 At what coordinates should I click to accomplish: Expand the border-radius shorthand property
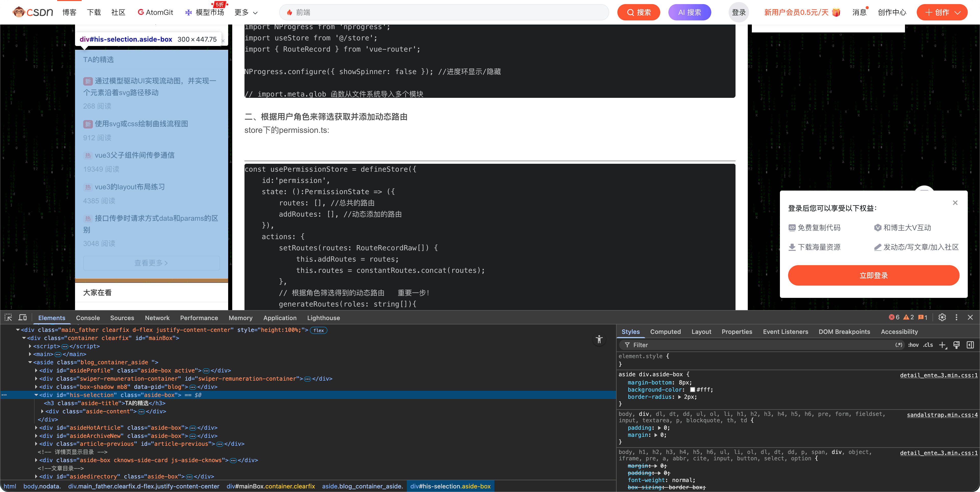679,397
